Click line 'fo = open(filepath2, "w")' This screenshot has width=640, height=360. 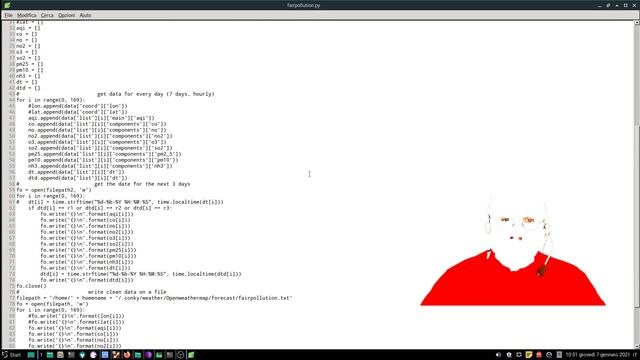point(54,190)
